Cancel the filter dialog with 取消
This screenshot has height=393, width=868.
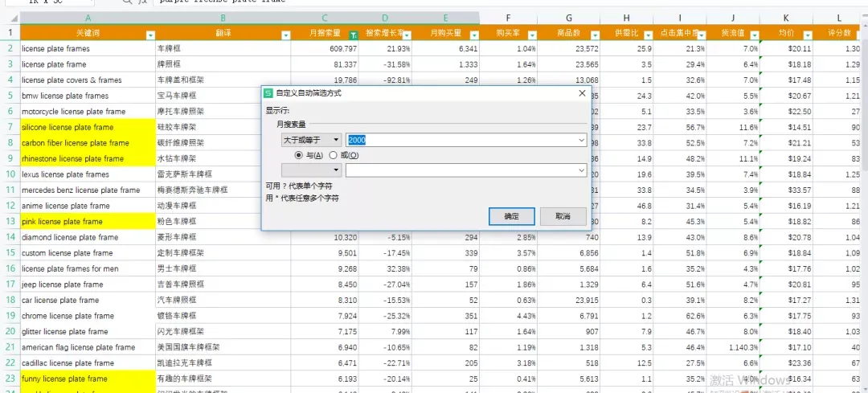pyautogui.click(x=563, y=216)
